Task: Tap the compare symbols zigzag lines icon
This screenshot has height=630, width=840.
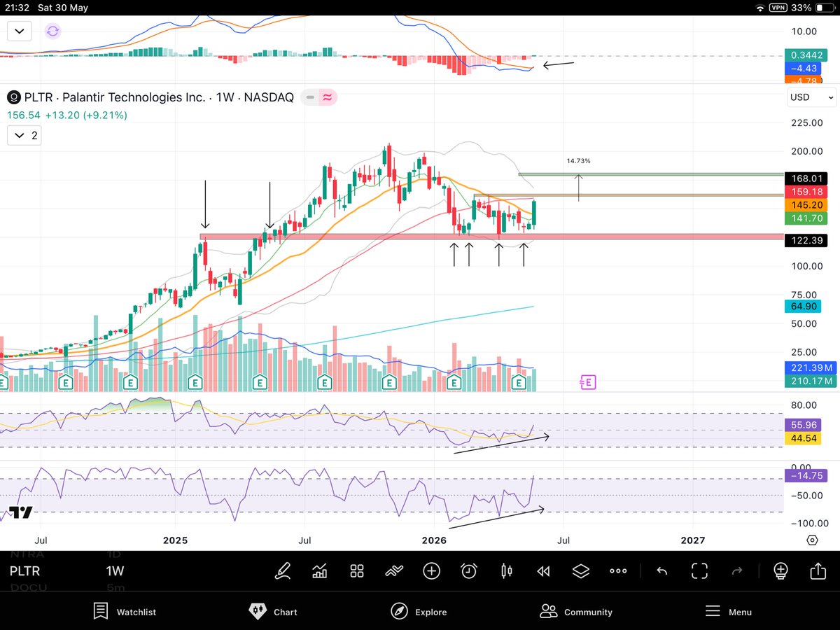Action: tap(394, 570)
